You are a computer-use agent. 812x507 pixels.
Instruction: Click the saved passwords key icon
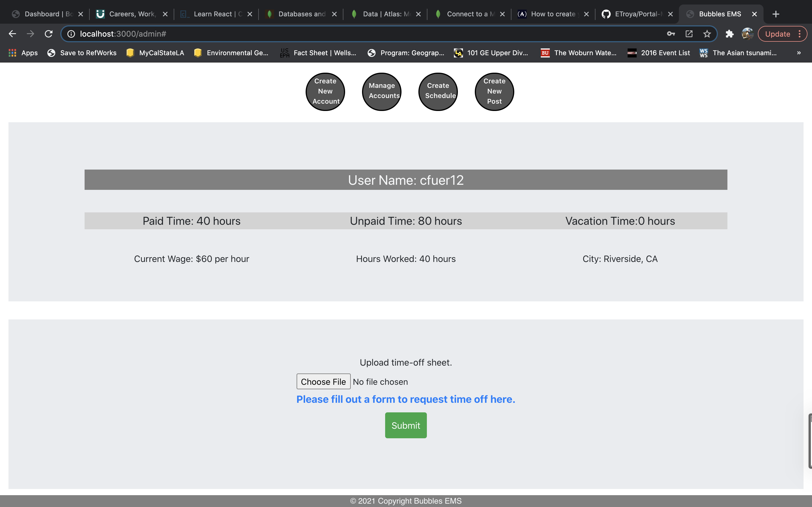671,34
